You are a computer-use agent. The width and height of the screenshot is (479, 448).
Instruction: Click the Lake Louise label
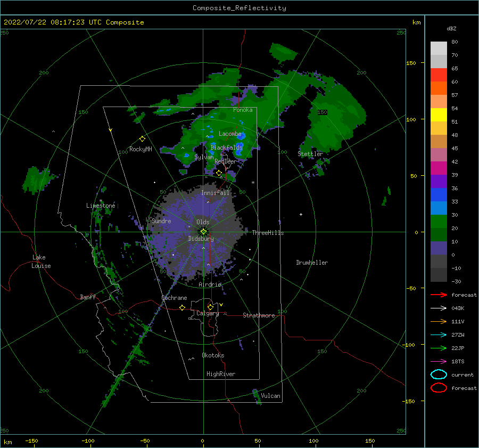[41, 262]
